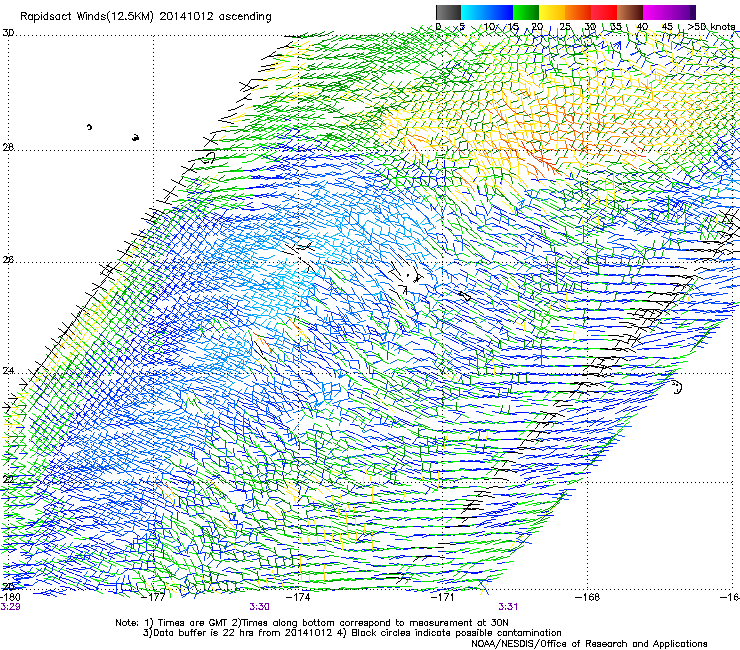Select the latitude label '24' on left axis
Viewport: 740px width, 650px height.
click(8, 371)
